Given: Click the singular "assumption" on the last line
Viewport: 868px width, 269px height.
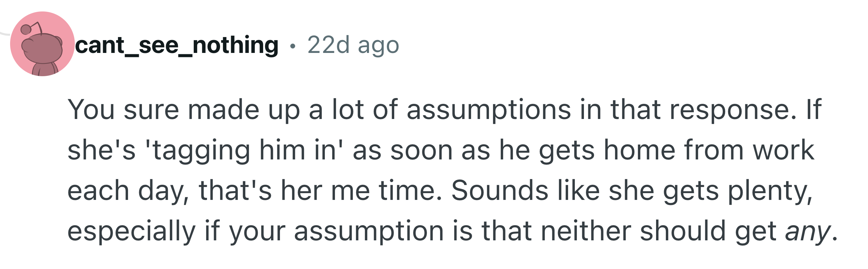Looking at the screenshot, I should (369, 231).
